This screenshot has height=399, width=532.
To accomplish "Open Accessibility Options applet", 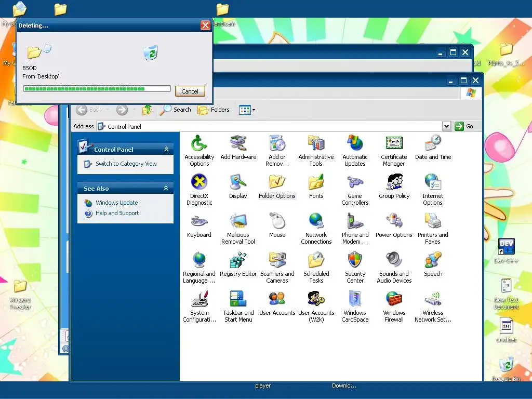I will (x=199, y=151).
